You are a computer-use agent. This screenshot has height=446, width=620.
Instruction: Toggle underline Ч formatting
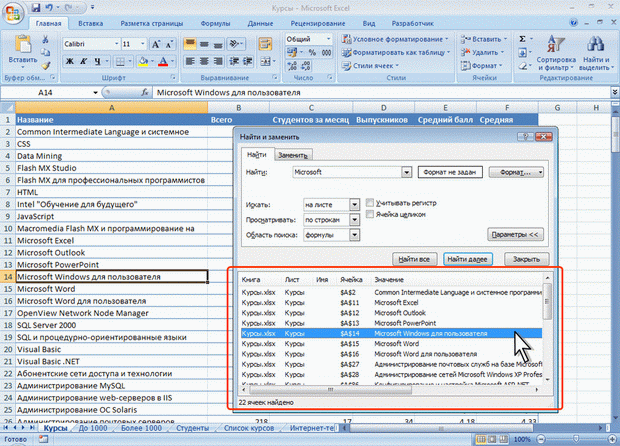pos(97,61)
